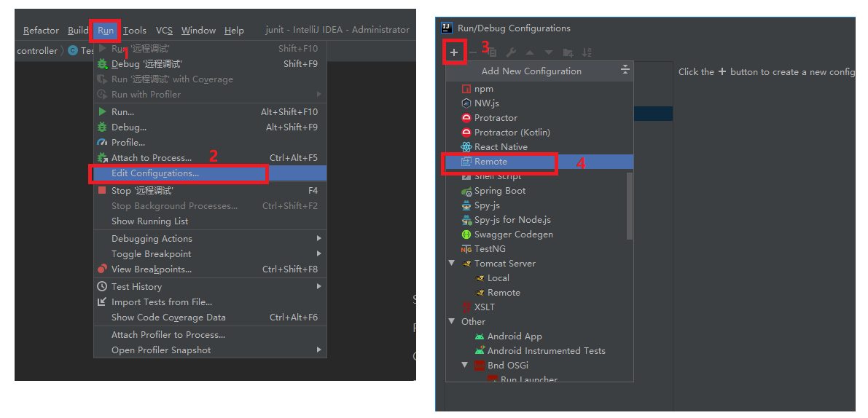Collapse the Tomcat Server node
Screen dimensions: 868x418
click(x=452, y=263)
